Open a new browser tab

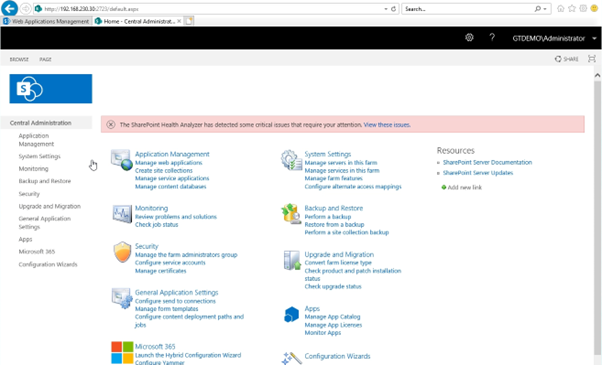(189, 21)
